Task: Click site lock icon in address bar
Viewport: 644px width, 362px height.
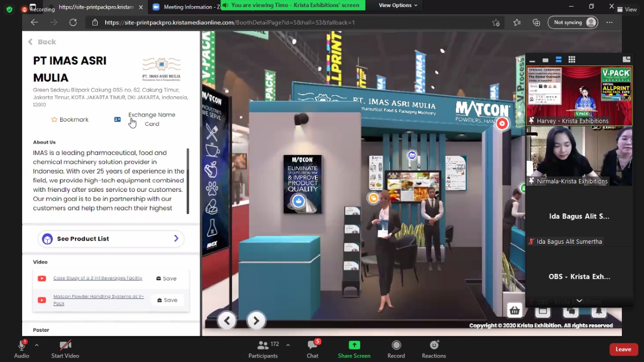Action: point(95,22)
